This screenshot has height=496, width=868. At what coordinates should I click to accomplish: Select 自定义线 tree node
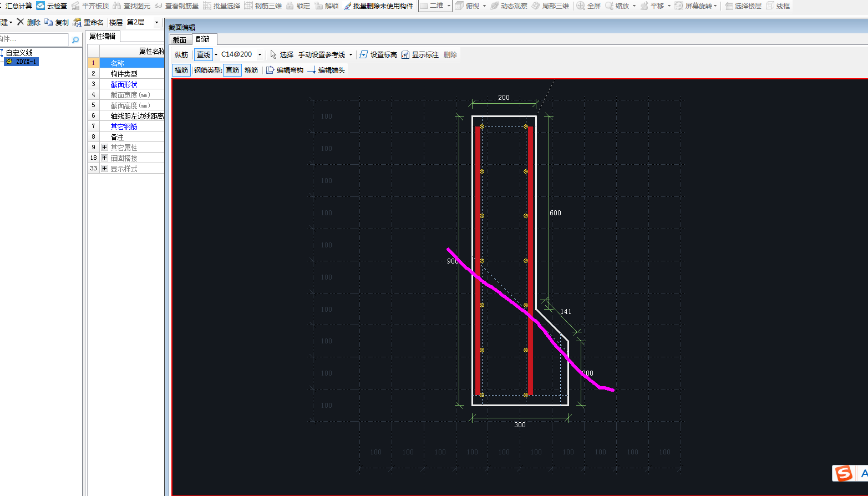(x=19, y=53)
